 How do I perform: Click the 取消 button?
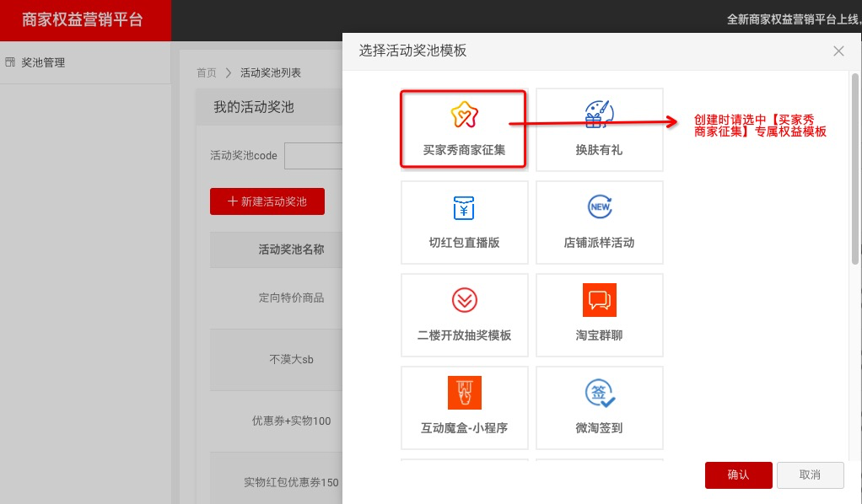click(x=810, y=475)
